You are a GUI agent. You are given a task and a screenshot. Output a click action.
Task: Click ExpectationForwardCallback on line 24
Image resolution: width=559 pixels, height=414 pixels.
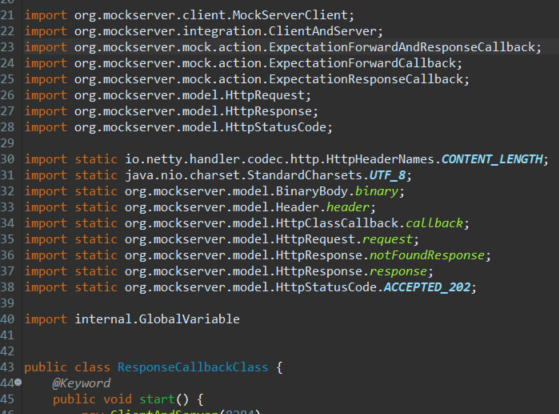pos(363,63)
